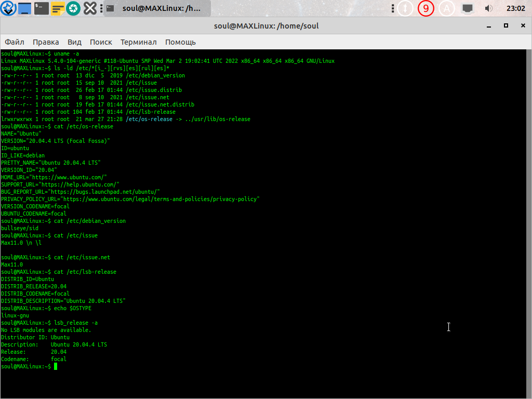Click the VERSION="20.04.4 LTS (Focal Fossa)" line
The image size is (532, 399).
tap(56, 141)
